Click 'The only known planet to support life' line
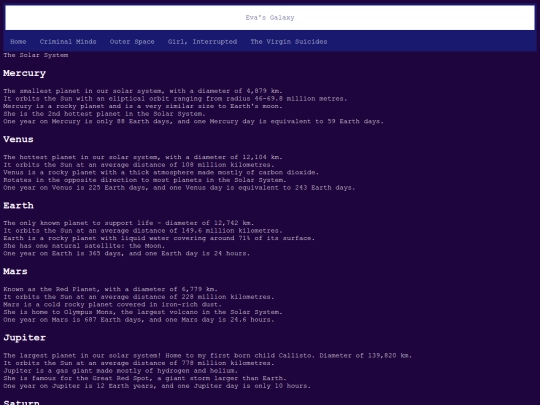 pos(129,223)
